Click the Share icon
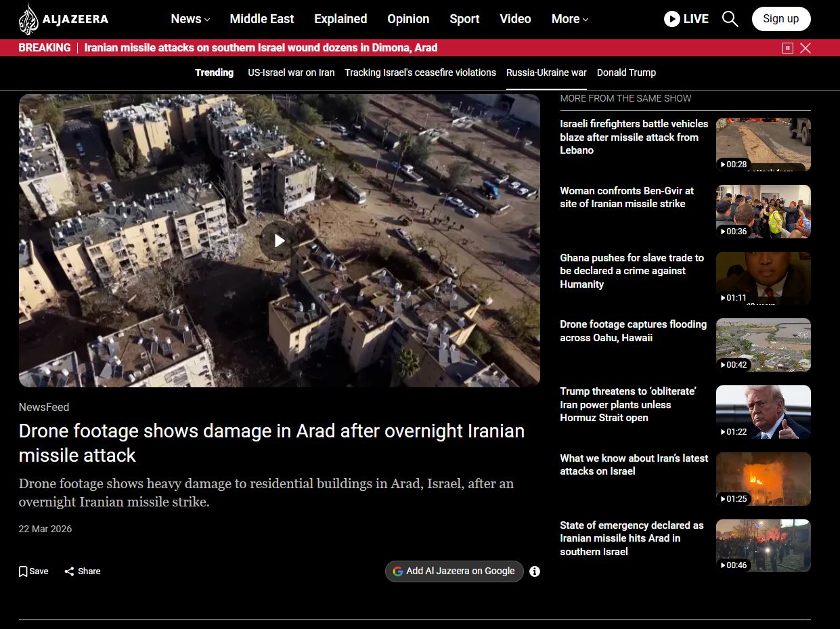840x629 pixels. 69,571
